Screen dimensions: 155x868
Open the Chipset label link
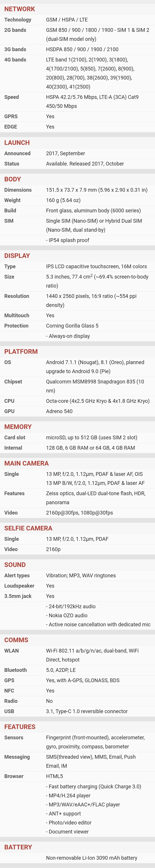(13, 382)
